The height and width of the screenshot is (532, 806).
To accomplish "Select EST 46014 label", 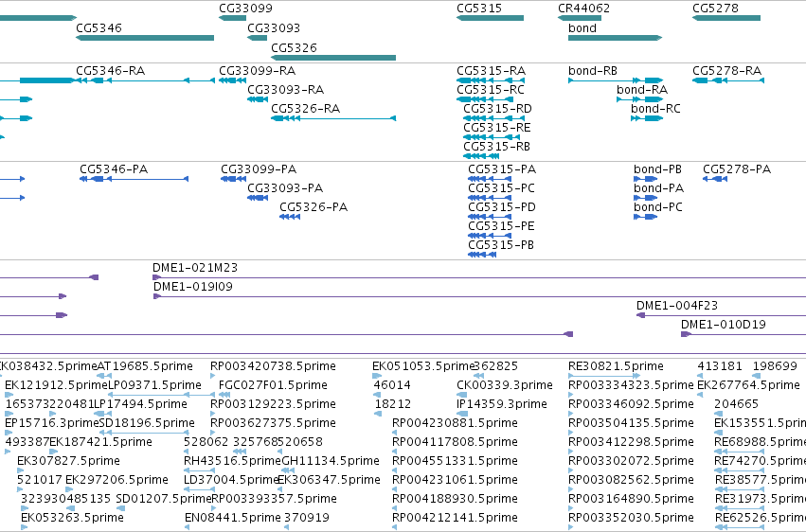I will click(392, 385).
